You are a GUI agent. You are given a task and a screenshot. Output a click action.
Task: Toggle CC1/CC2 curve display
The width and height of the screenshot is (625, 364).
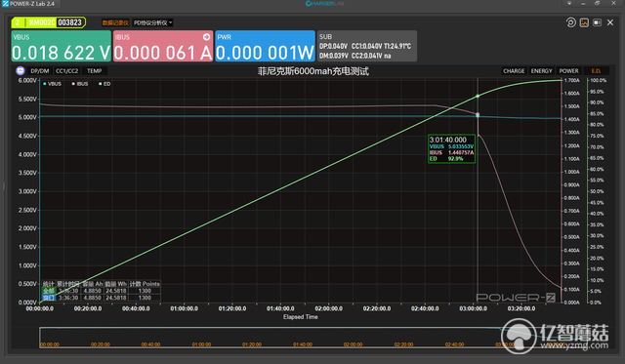pyautogui.click(x=67, y=71)
